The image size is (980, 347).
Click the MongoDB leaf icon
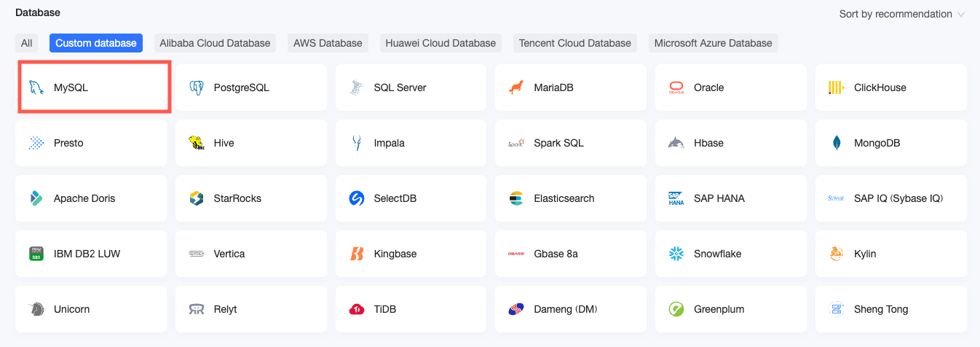(x=837, y=143)
